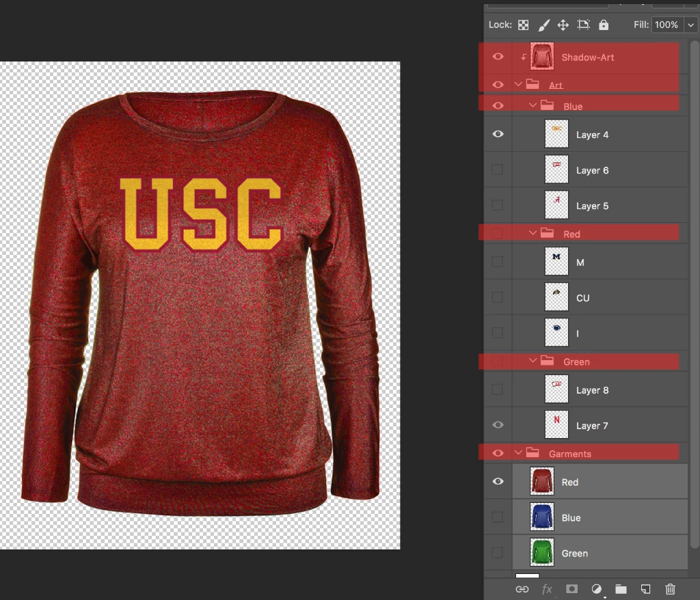This screenshot has width=700, height=600.
Task: Select the I layer thumbnail
Action: (x=556, y=333)
